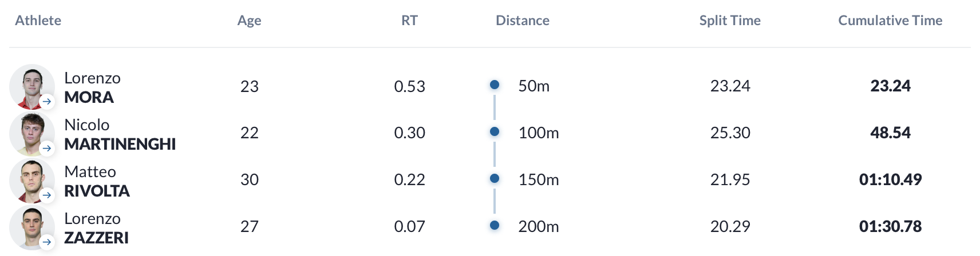Select the 200m distance marker dot
Image resolution: width=980 pixels, height=256 pixels.
[x=495, y=225]
